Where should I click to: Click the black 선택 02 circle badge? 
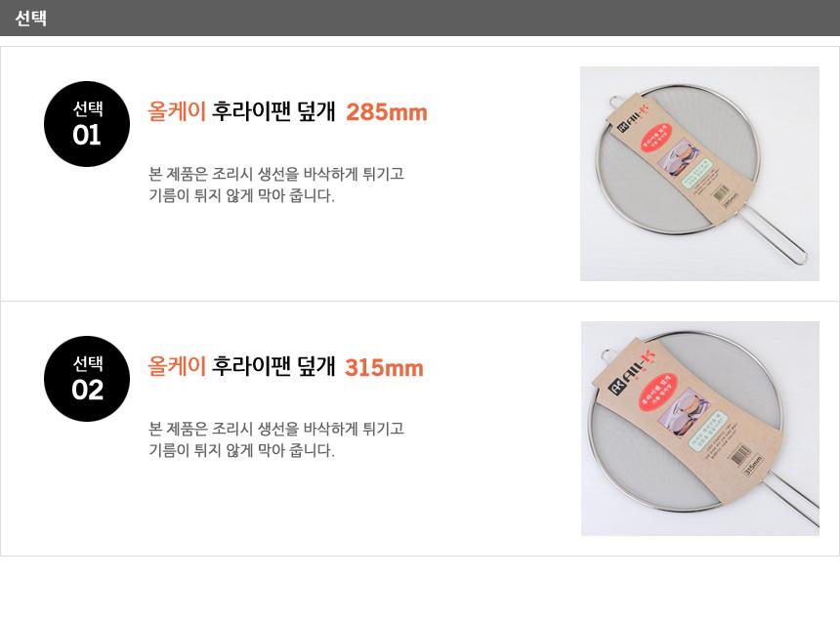87,379
